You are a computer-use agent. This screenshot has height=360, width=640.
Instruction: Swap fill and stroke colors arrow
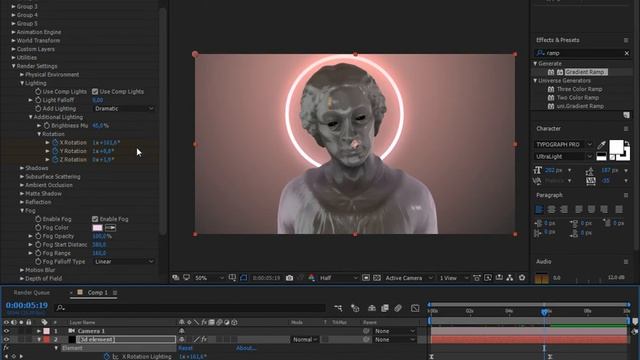(x=627, y=144)
